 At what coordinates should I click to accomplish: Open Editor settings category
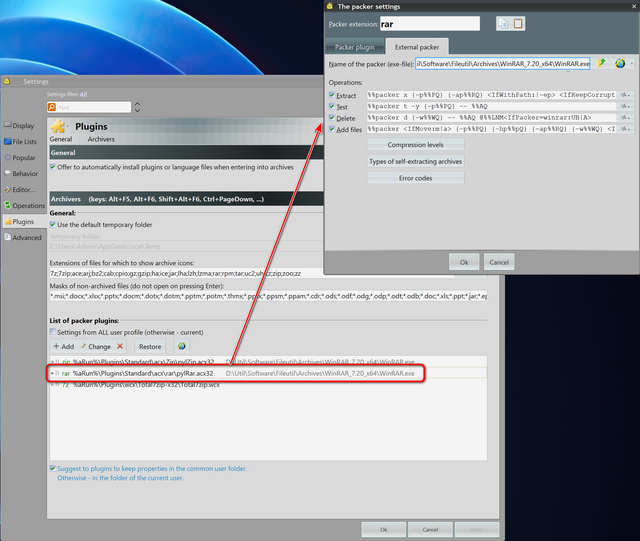(x=24, y=189)
